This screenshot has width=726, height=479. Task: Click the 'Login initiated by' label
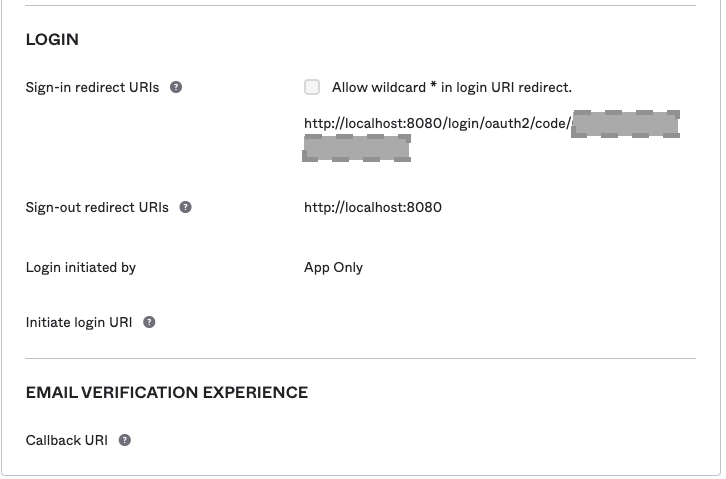pyautogui.click(x=80, y=267)
